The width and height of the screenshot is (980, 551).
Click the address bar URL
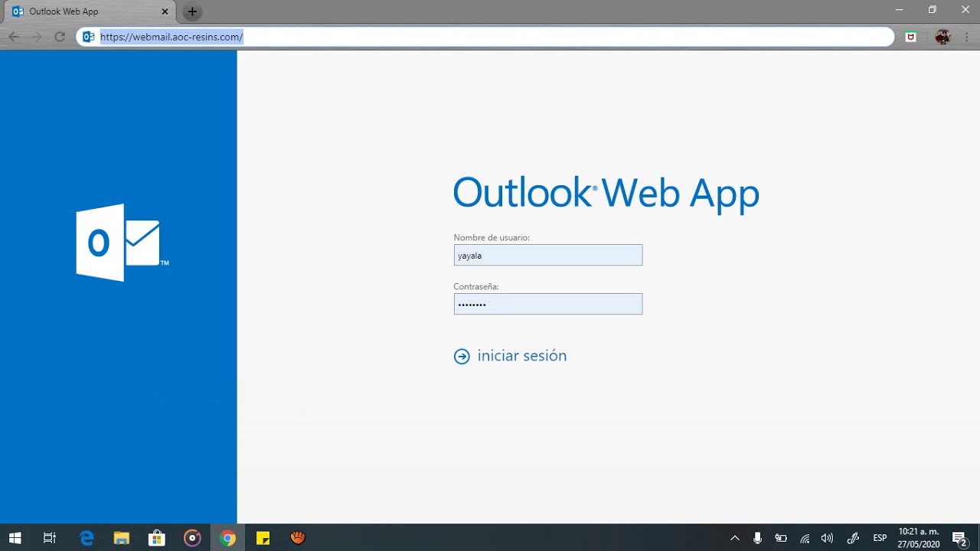coord(171,37)
